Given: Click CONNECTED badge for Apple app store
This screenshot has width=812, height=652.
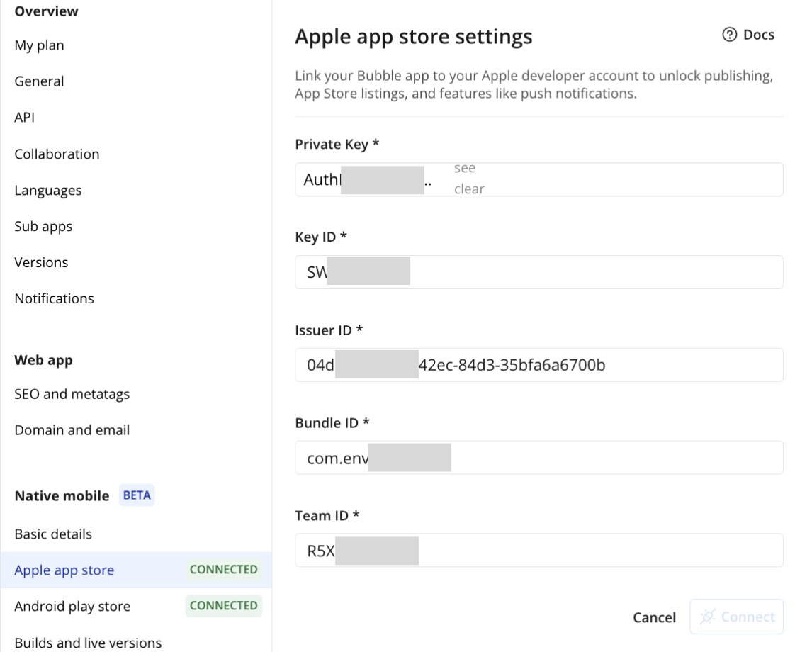Looking at the screenshot, I should [x=224, y=570].
